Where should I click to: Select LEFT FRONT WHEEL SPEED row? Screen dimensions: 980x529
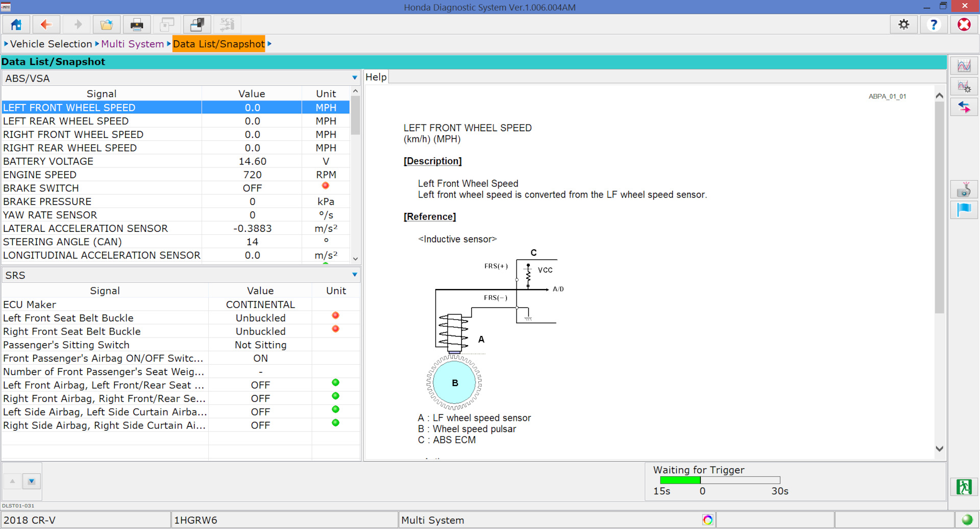coord(176,107)
